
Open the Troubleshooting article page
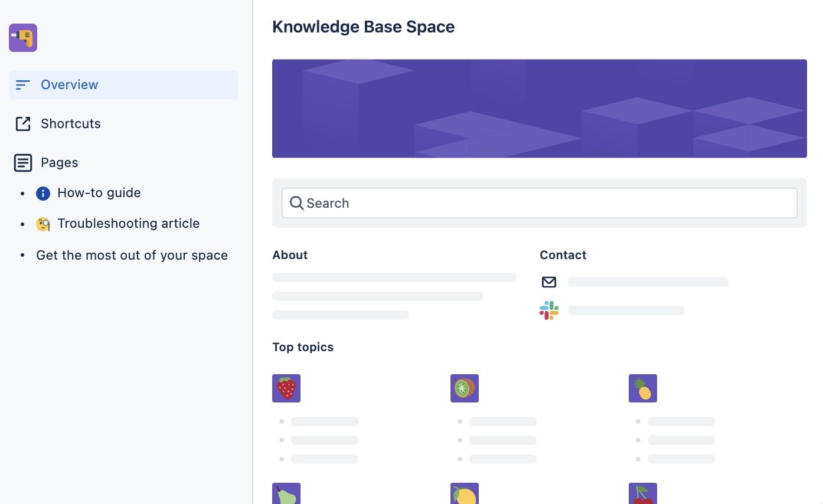click(129, 224)
